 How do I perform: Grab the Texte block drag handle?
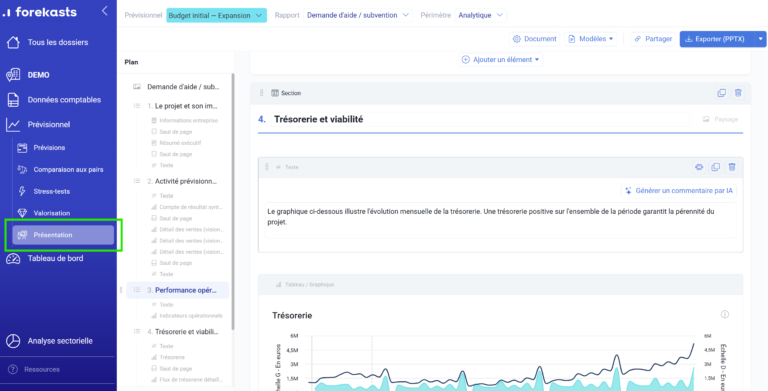click(267, 167)
